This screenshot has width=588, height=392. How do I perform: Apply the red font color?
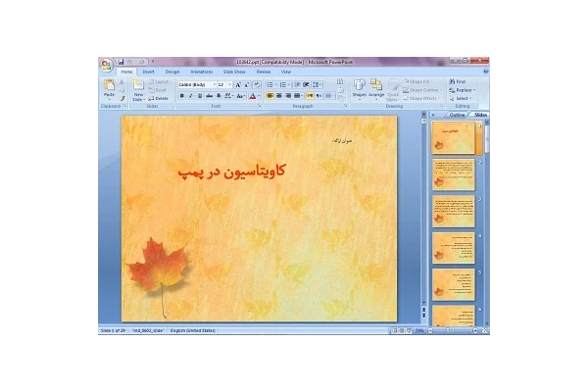(253, 96)
